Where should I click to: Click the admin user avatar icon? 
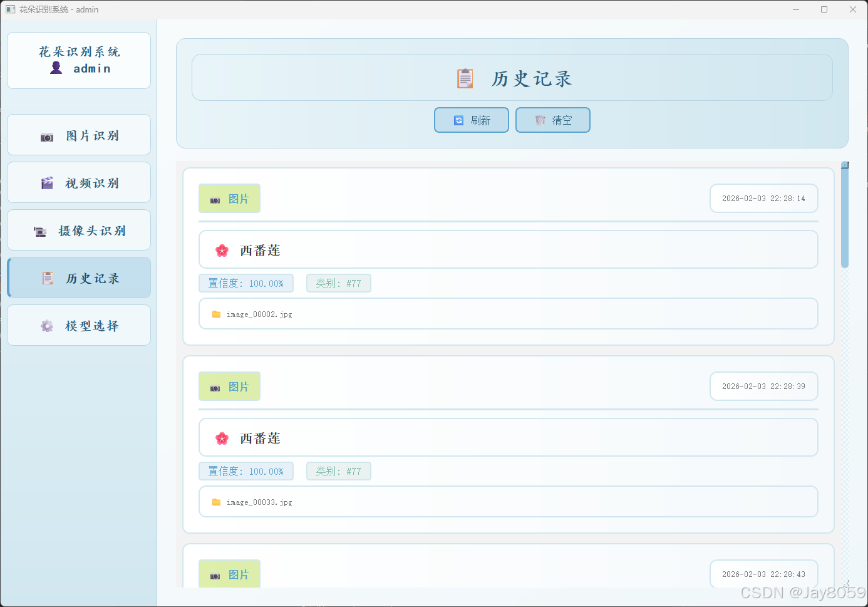56,68
